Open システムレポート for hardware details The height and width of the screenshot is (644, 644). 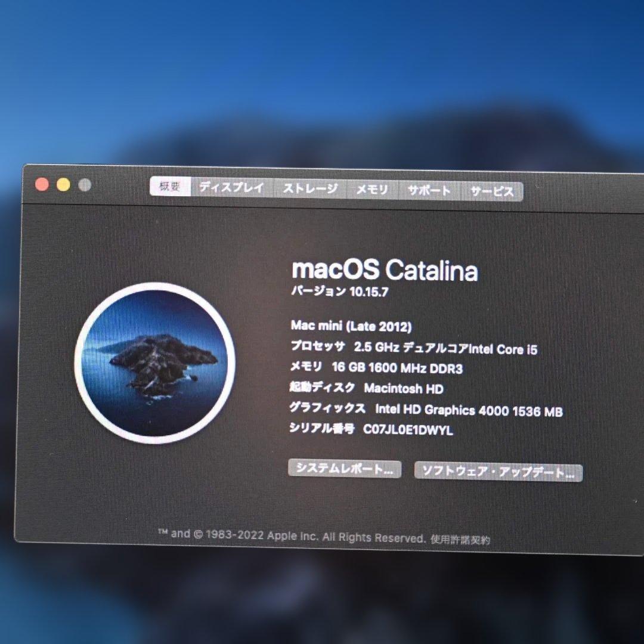click(345, 470)
